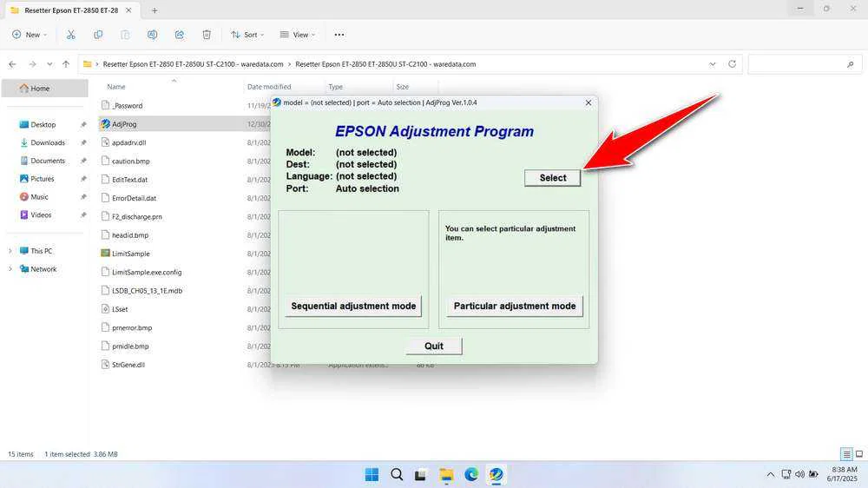Click the Copy icon in toolbar
This screenshot has width=868, height=488.
click(x=98, y=35)
